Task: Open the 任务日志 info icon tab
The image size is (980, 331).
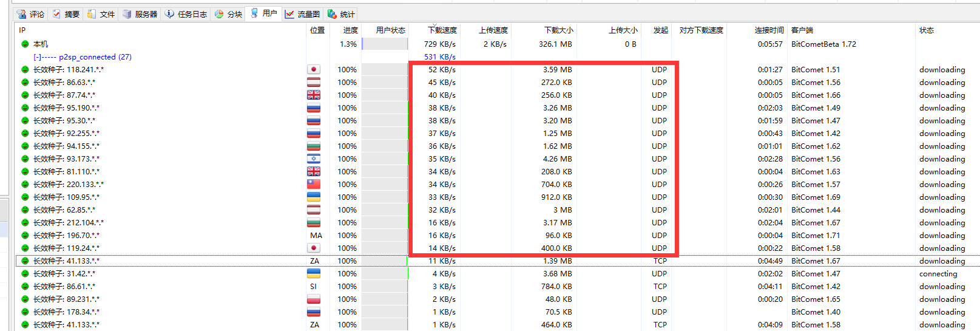Action: click(x=170, y=14)
